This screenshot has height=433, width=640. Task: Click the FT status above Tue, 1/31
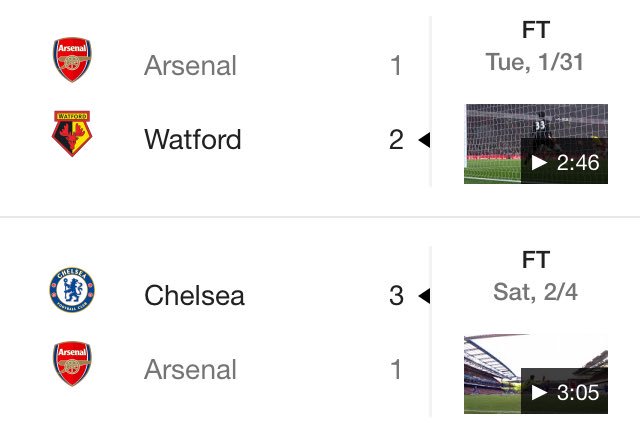(536, 30)
